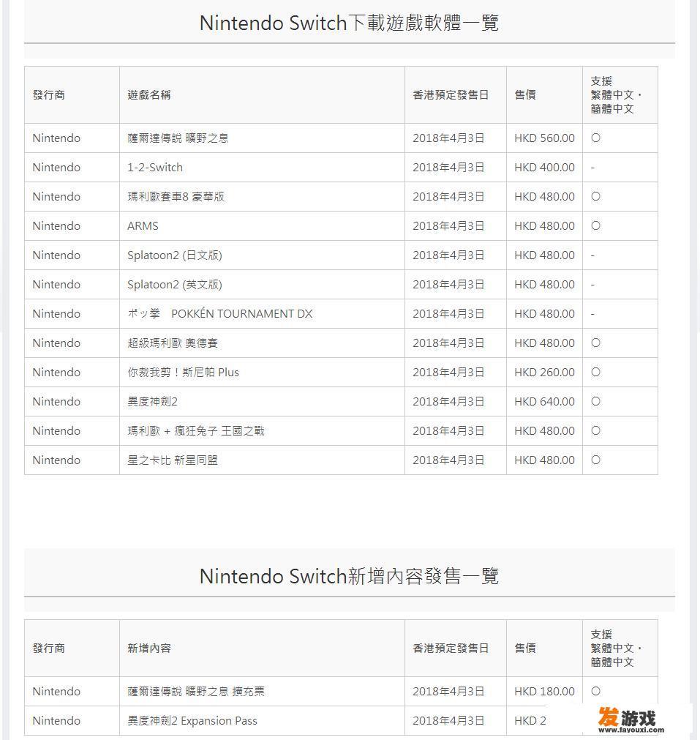Click the HKD 400.00 price
The width and height of the screenshot is (700, 740).
pyautogui.click(x=544, y=167)
